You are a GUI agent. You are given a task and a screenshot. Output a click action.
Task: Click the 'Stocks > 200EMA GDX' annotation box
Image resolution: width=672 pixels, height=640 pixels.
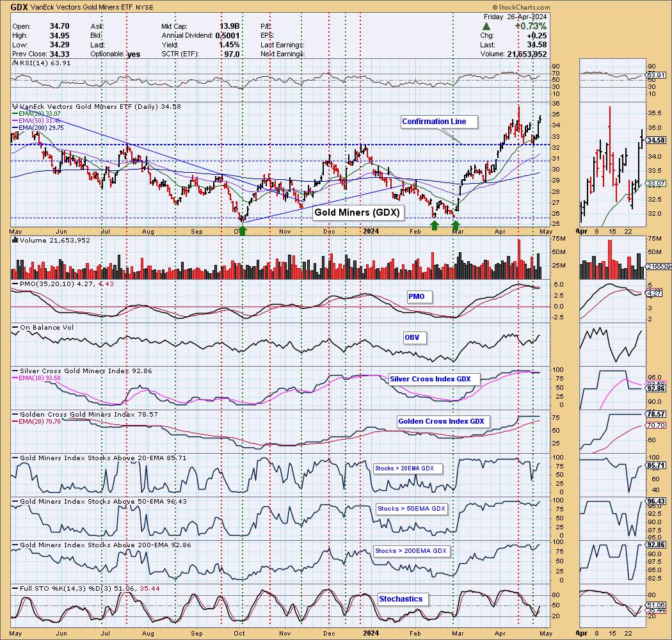[x=412, y=551]
